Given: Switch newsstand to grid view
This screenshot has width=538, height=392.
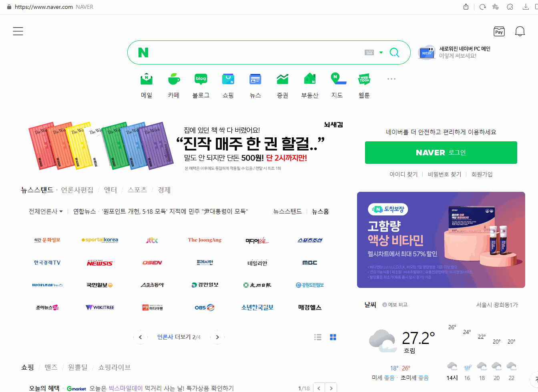Looking at the screenshot, I should pos(333,337).
